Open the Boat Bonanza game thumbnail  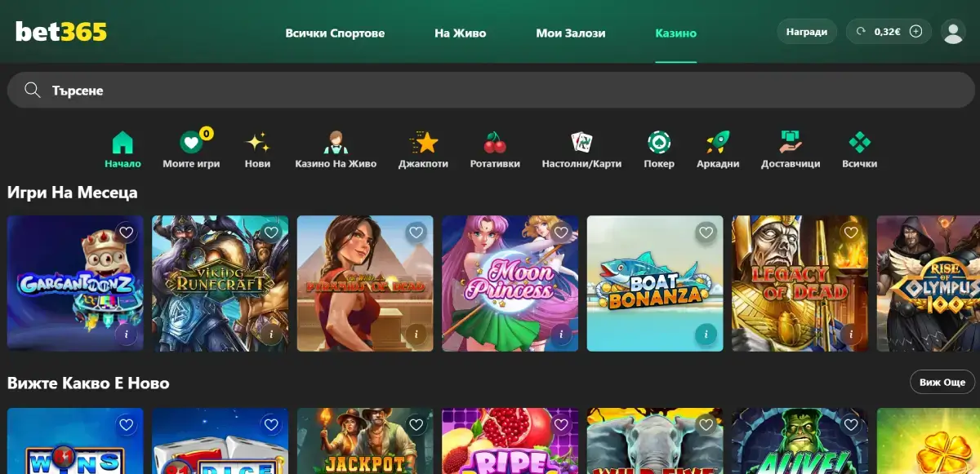(x=655, y=283)
